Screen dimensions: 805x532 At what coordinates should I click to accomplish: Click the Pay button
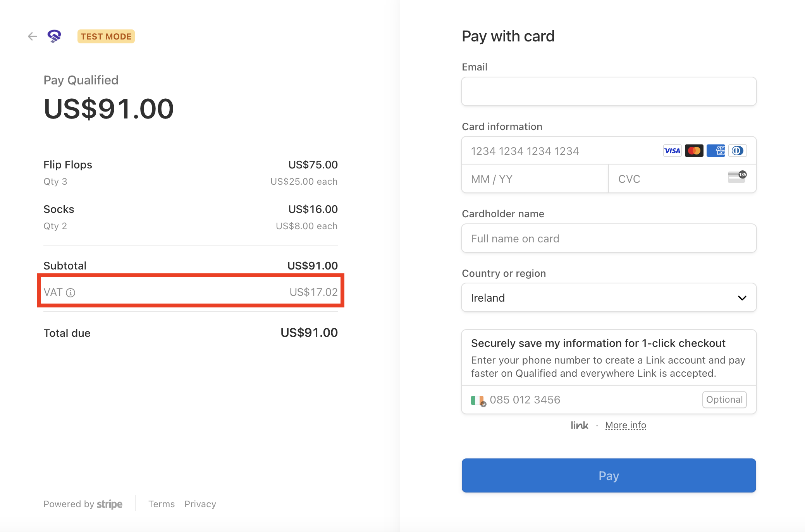(x=609, y=475)
